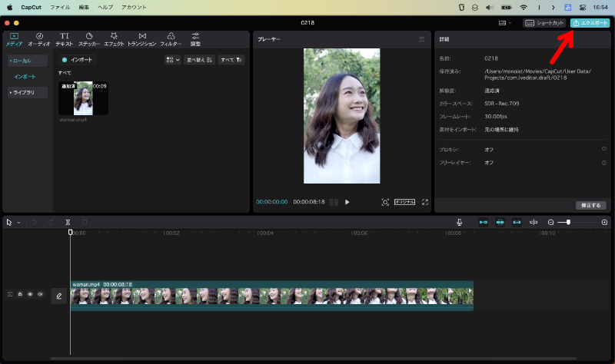Click the エクスポート export button
The height and width of the screenshot is (364, 615).
tap(590, 23)
